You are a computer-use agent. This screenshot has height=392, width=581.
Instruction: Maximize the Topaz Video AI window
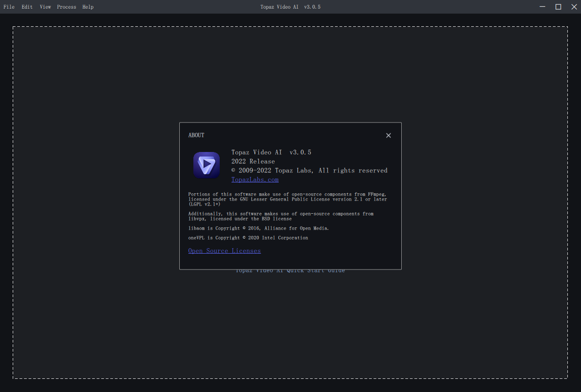pos(558,6)
